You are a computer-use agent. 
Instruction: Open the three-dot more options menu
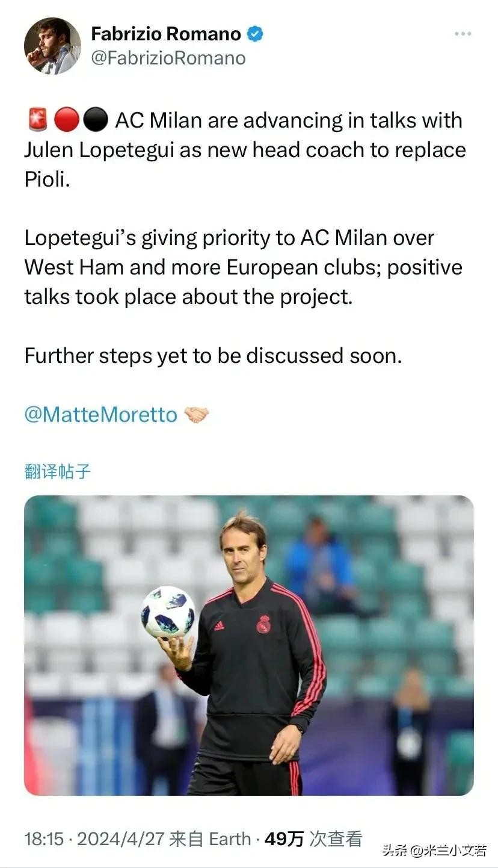point(463,34)
